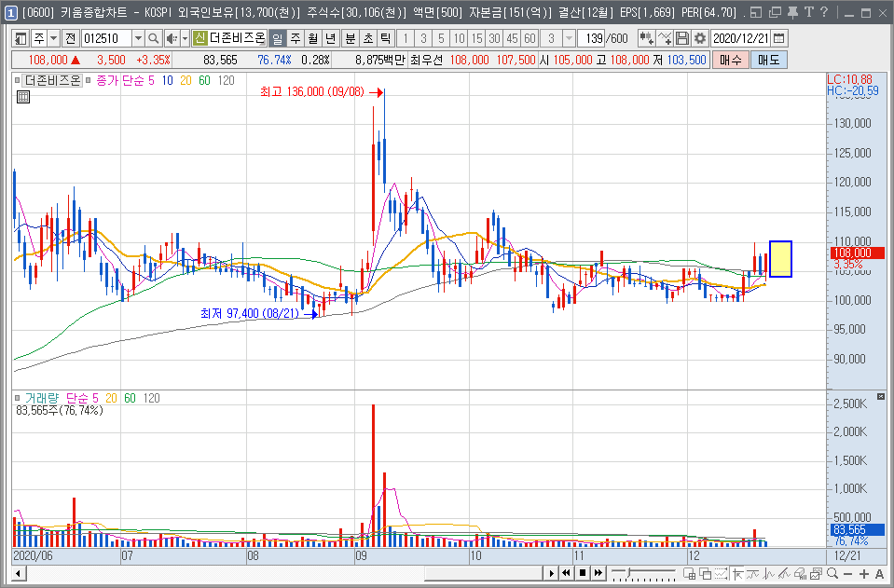Open the stock code 012510 dropdown arrow
894x588 pixels.
[x=138, y=38]
